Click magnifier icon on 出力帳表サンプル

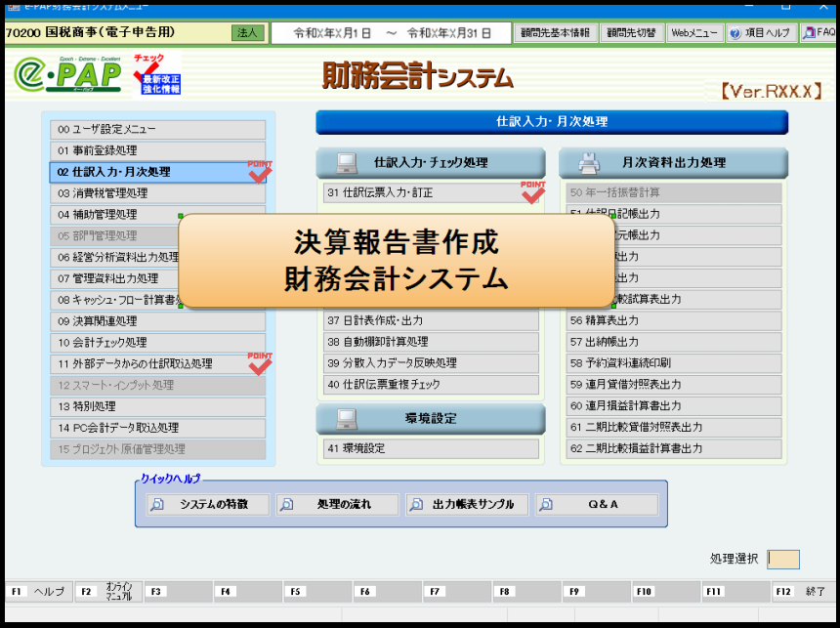pyautogui.click(x=416, y=505)
